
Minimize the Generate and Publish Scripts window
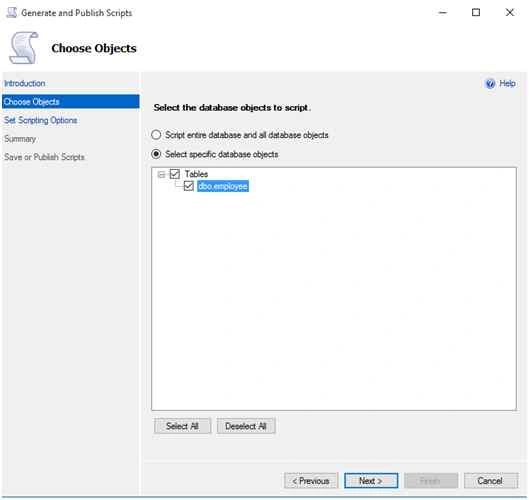tap(443, 12)
